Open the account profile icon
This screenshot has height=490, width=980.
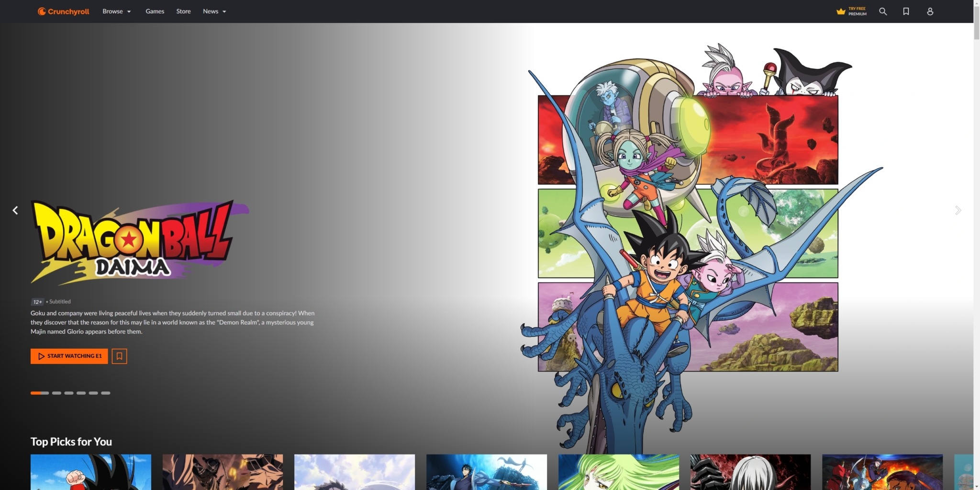pos(930,11)
